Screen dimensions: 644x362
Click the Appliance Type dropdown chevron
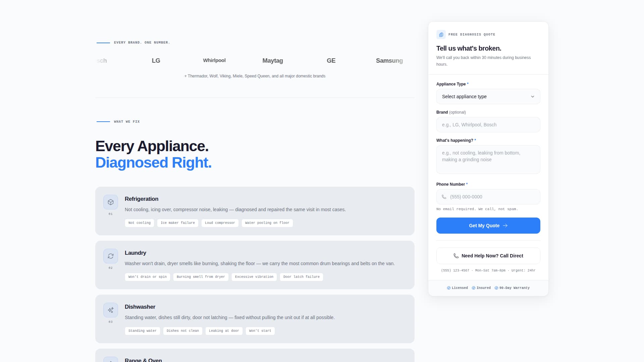pos(533,97)
